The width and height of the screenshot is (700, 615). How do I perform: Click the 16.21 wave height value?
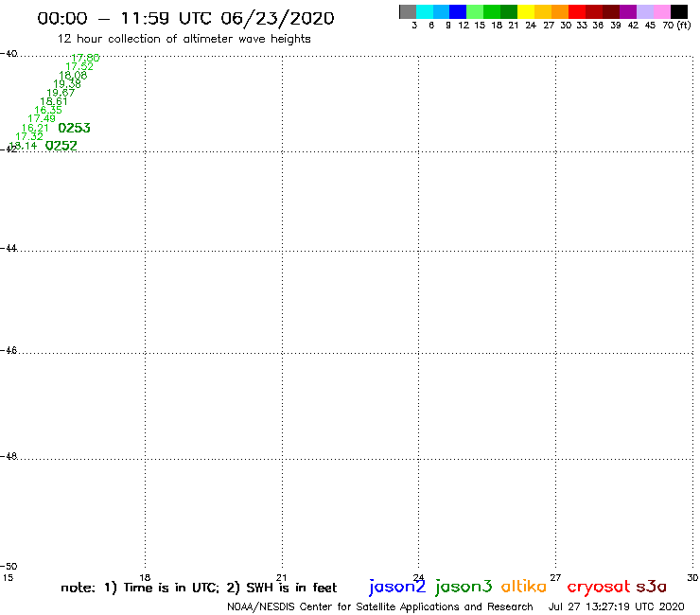35,128
